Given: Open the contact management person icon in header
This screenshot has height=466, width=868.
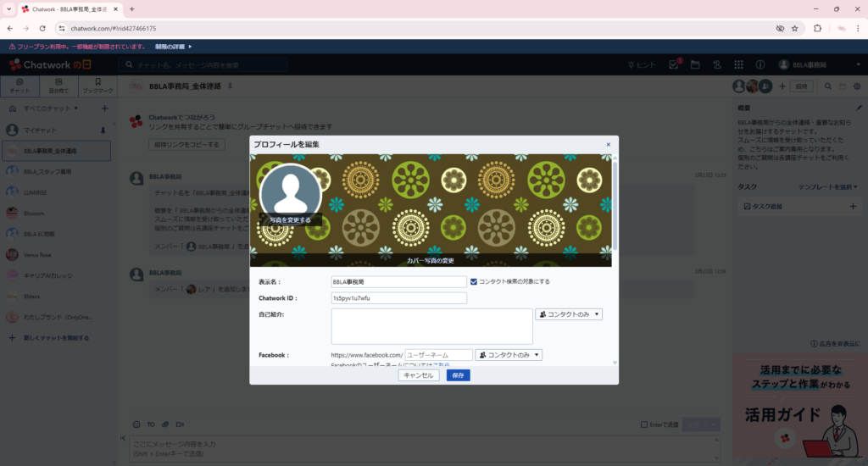Looking at the screenshot, I should (717, 65).
